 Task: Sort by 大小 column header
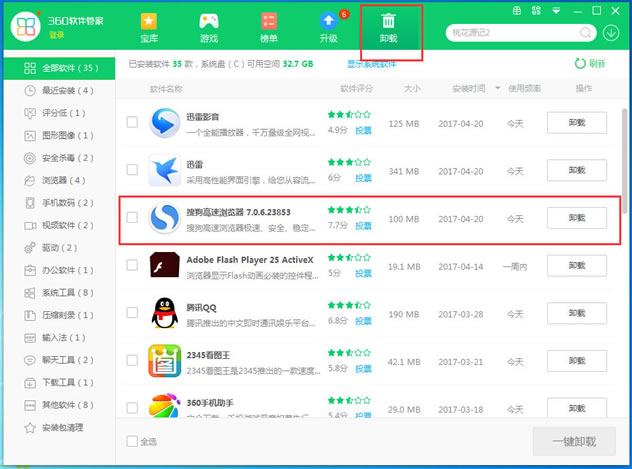412,88
